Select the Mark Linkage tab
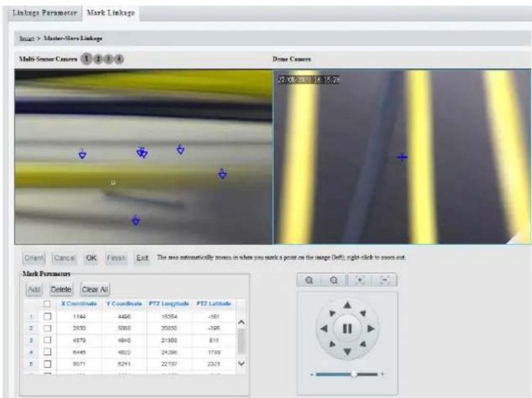Viewport: 532px width, 398px height. [x=110, y=13]
